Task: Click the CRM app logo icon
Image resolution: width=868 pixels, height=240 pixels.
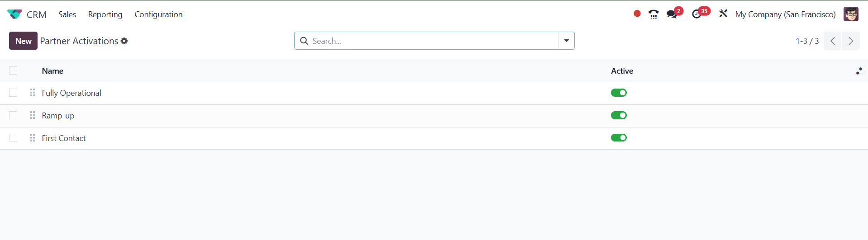Action: coord(14,14)
